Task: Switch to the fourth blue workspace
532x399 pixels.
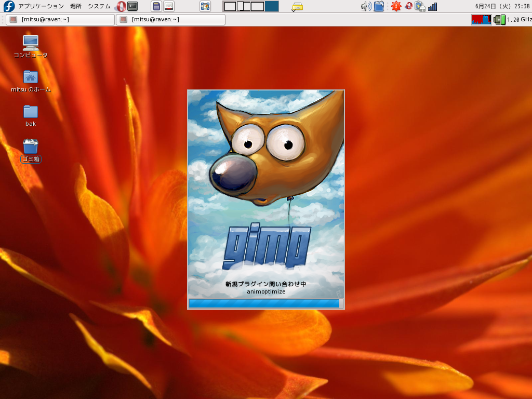Action: point(272,6)
